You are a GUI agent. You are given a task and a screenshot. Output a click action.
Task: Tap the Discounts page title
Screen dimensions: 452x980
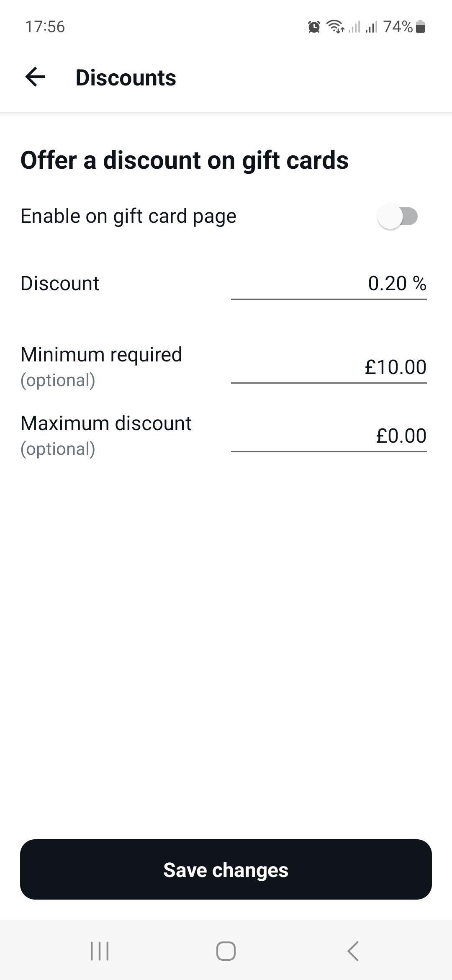pos(126,78)
